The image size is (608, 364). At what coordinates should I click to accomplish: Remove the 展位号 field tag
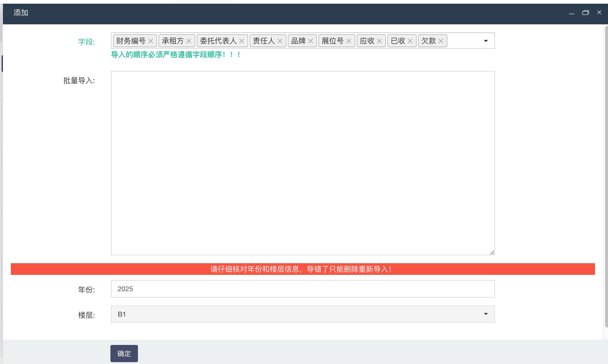tap(349, 41)
